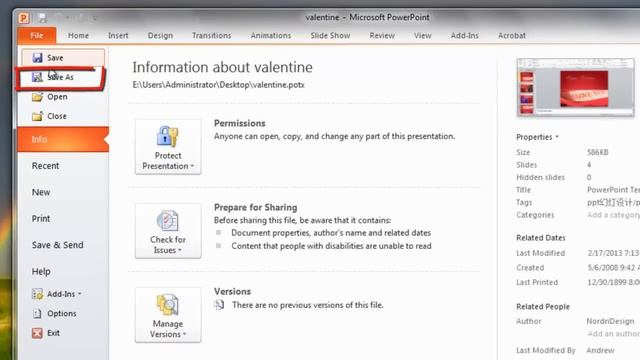The height and width of the screenshot is (360, 640).
Task: Click the Save As icon
Action: coord(37,77)
